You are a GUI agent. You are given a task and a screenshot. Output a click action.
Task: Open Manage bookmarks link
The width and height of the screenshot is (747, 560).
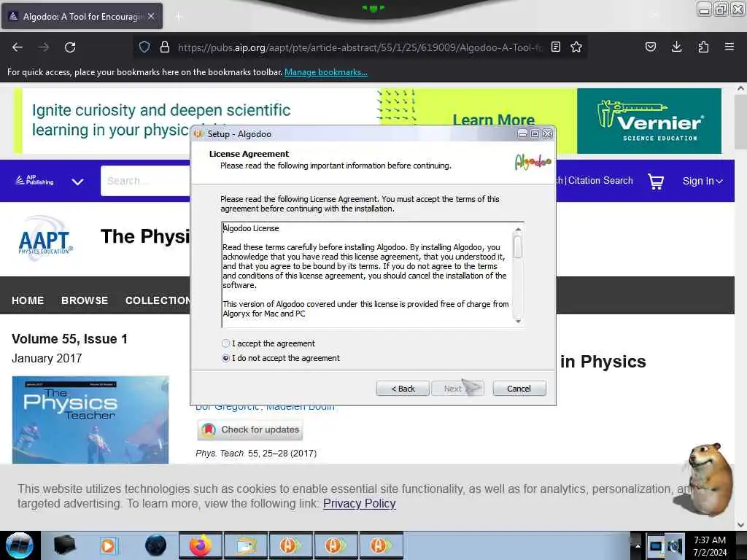[326, 72]
